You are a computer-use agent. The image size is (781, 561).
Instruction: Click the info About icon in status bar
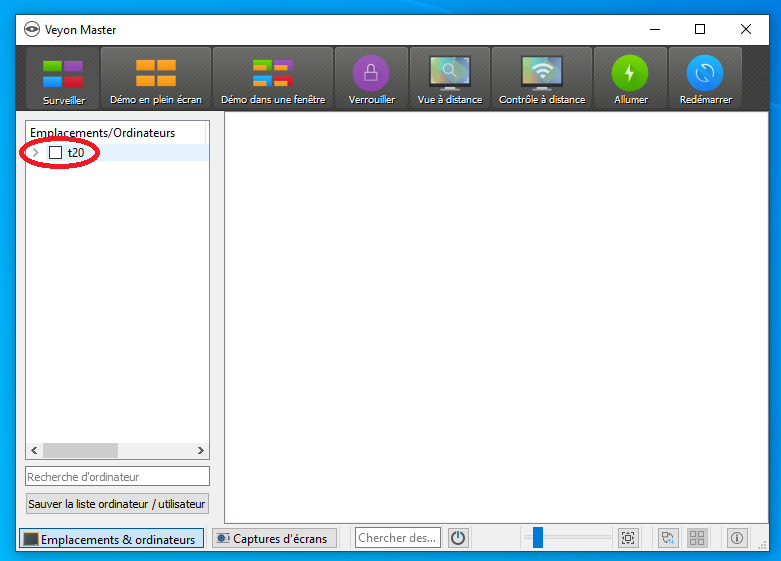737,538
